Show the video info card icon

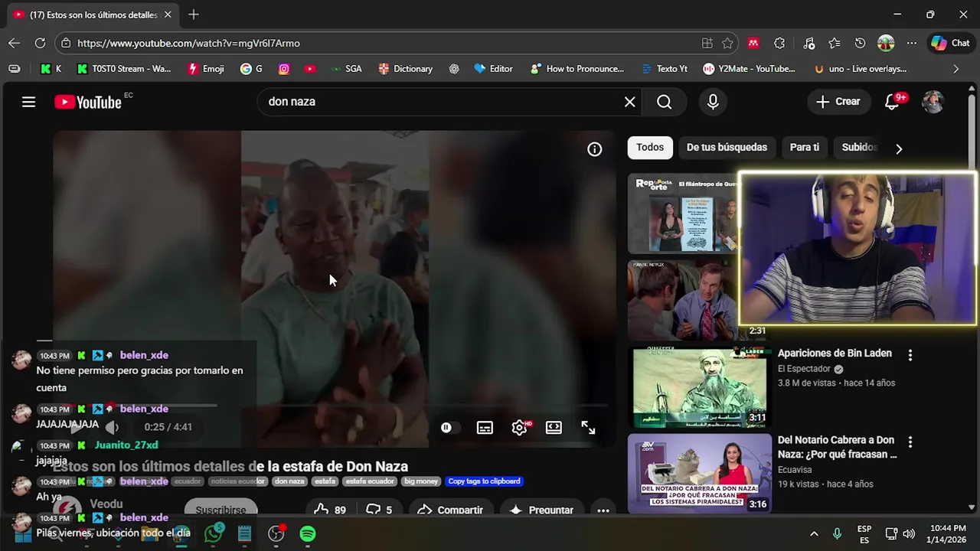coord(595,149)
